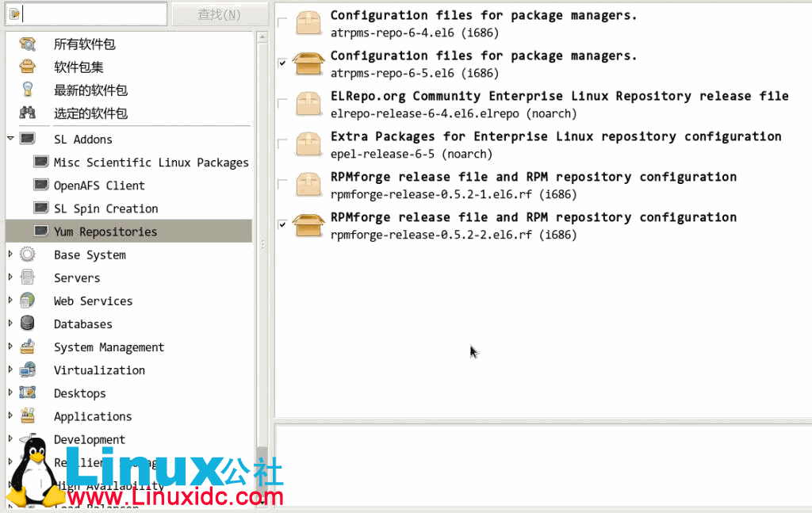Viewport: 812px width, 513px height.
Task: Click the package icon for epel-release-6-5
Action: [x=308, y=144]
